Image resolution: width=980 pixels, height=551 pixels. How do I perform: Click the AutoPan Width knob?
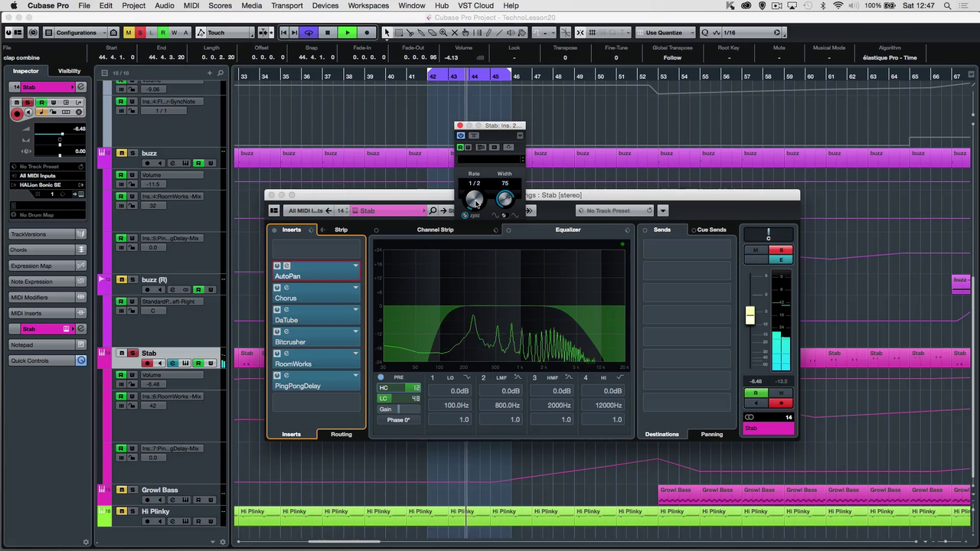(505, 200)
